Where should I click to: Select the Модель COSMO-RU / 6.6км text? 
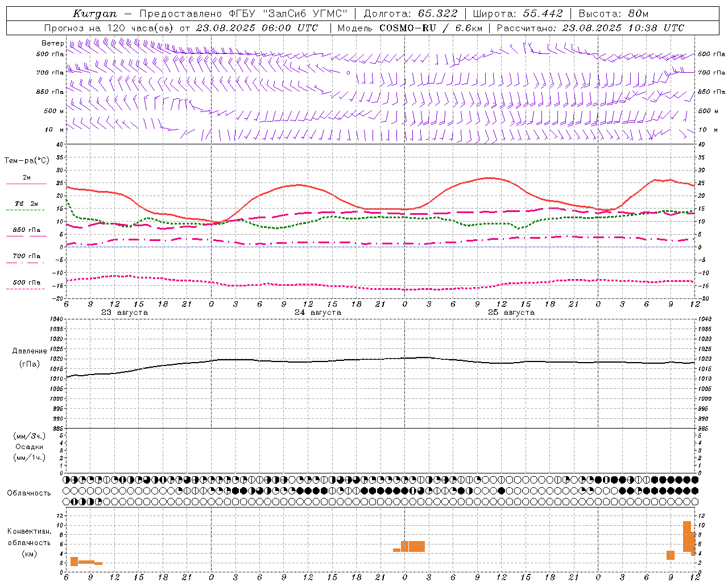pyautogui.click(x=410, y=28)
